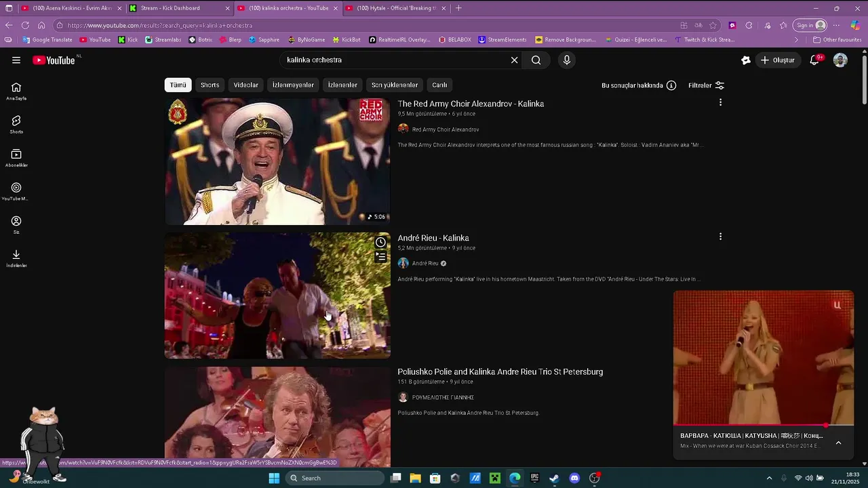Click the browser Sign in button

click(x=810, y=25)
